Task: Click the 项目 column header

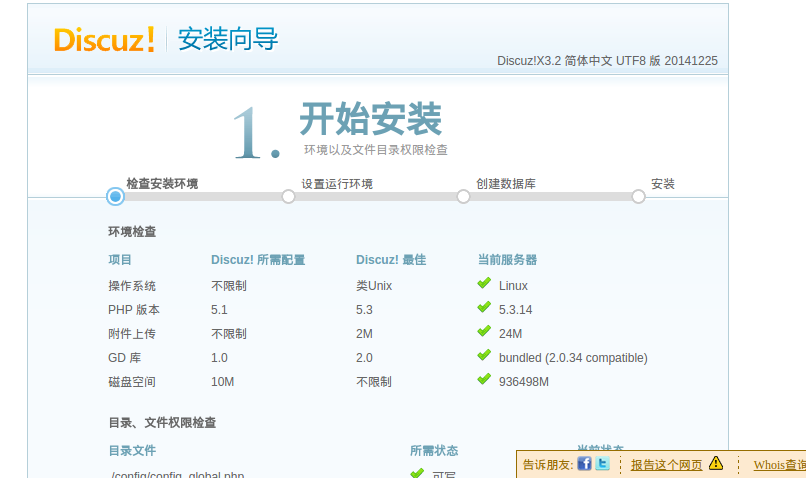Action: [x=120, y=260]
